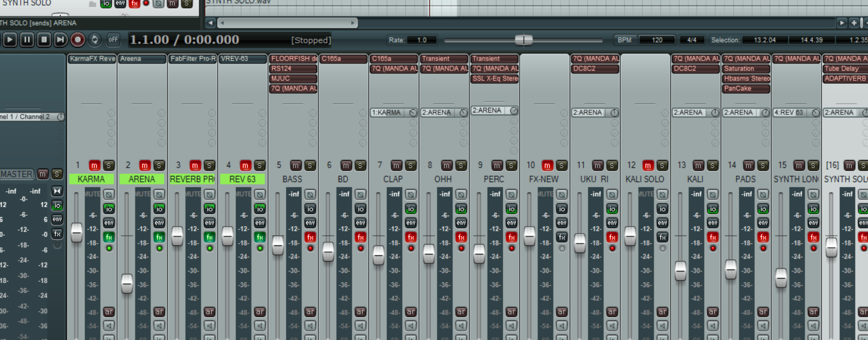Open KarmaFX Reverb plugin on track 1

pyautogui.click(x=92, y=59)
